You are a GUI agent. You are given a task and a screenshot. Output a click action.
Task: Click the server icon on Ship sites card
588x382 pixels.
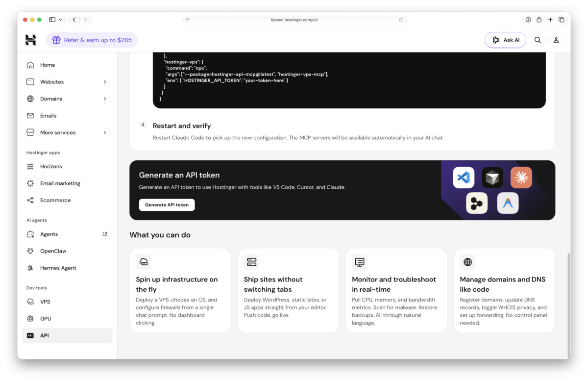click(x=252, y=262)
